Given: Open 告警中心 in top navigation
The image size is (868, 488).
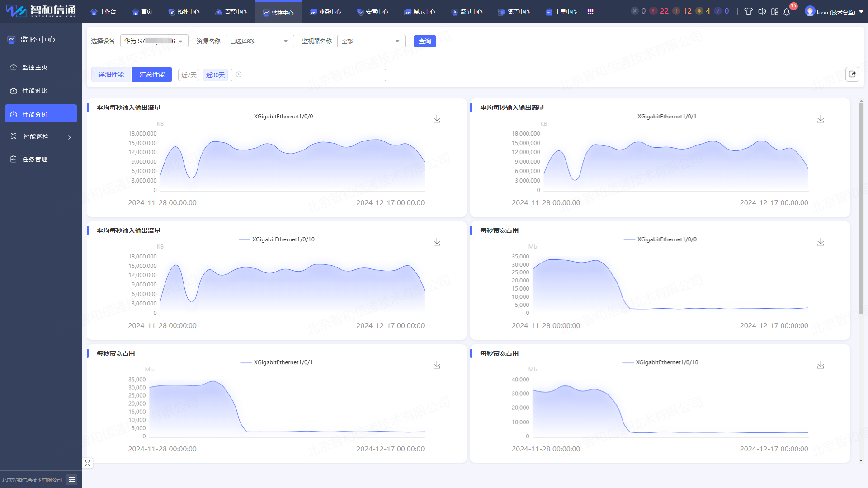Looking at the screenshot, I should pos(231,12).
